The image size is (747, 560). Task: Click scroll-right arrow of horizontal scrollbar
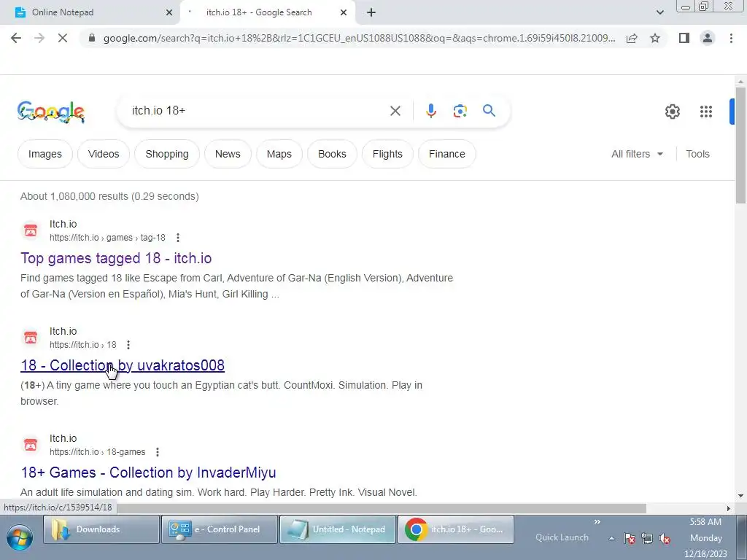coord(729,508)
